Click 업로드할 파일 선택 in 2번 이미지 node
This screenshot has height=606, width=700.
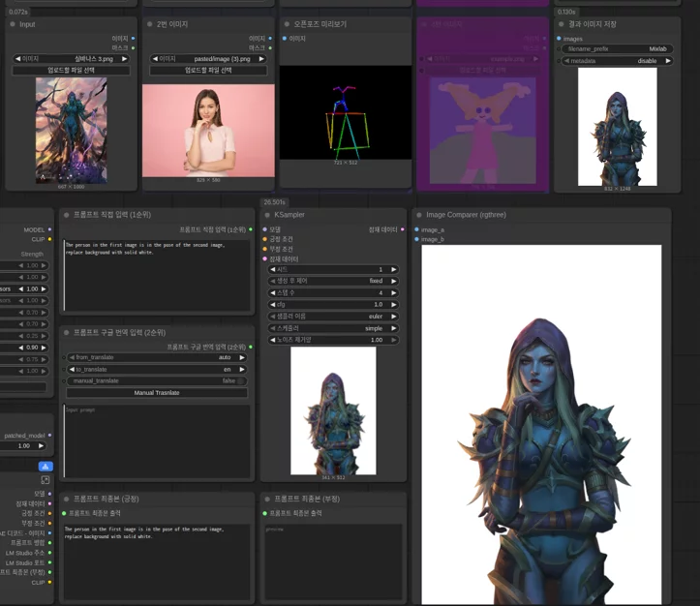[208, 71]
